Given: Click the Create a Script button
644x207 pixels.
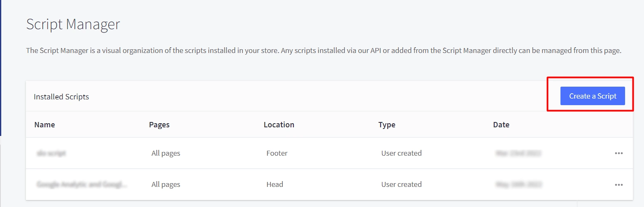Looking at the screenshot, I should [593, 96].
